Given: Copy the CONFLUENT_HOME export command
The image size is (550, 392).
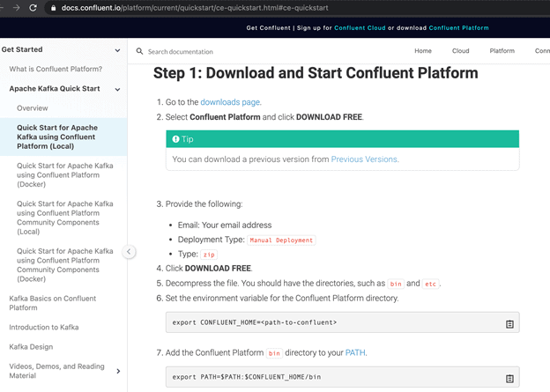Looking at the screenshot, I should point(509,324).
